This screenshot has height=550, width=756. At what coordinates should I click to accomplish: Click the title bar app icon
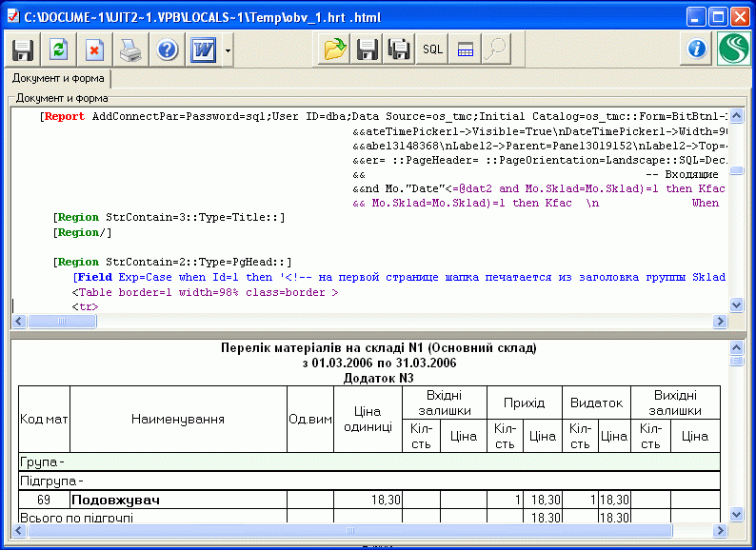click(x=13, y=17)
